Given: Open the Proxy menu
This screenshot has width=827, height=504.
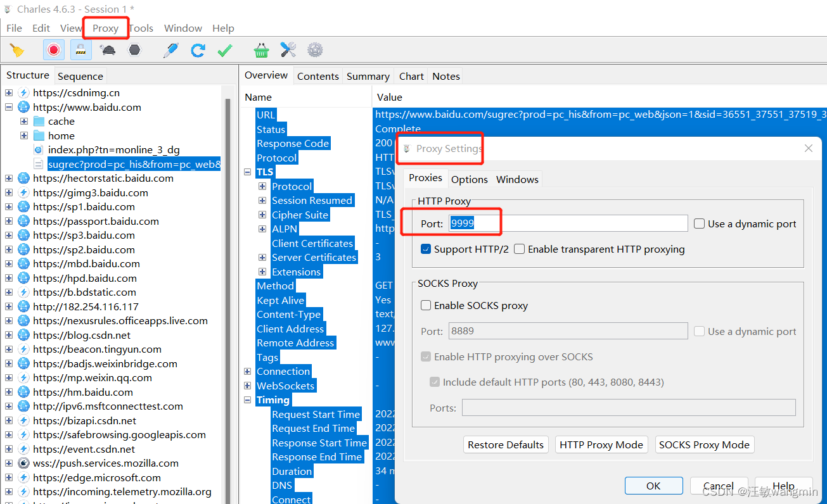Looking at the screenshot, I should (105, 28).
